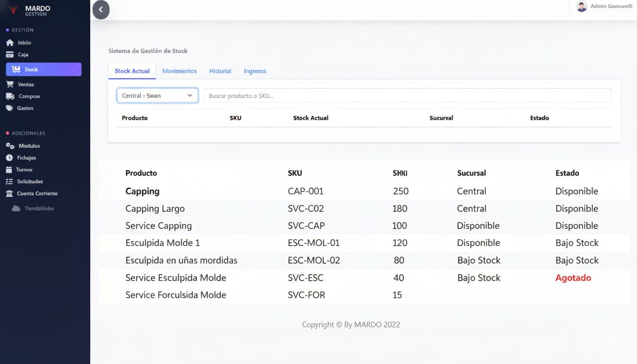Click the Caja card icon
The height and width of the screenshot is (364, 637).
pyautogui.click(x=9, y=55)
